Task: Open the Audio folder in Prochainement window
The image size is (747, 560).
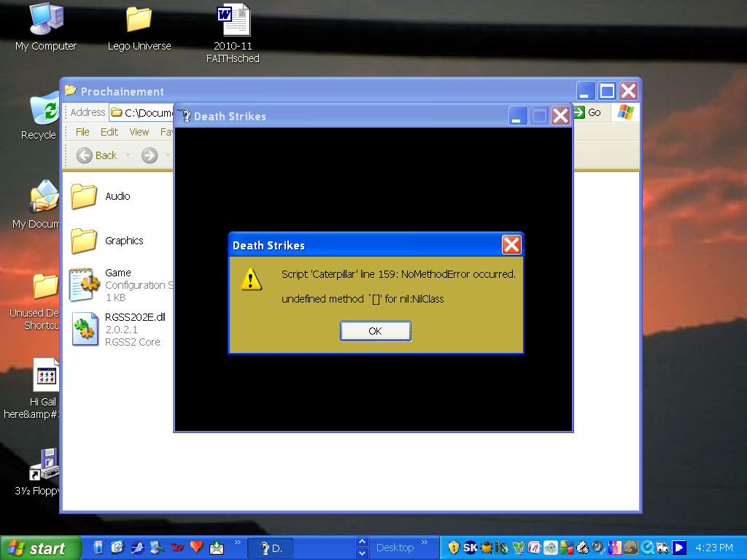Action: [101, 196]
